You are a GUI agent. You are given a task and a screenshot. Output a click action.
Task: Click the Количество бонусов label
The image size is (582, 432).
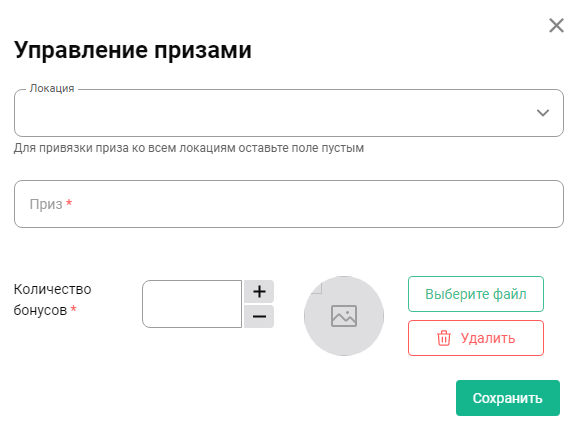click(52, 300)
